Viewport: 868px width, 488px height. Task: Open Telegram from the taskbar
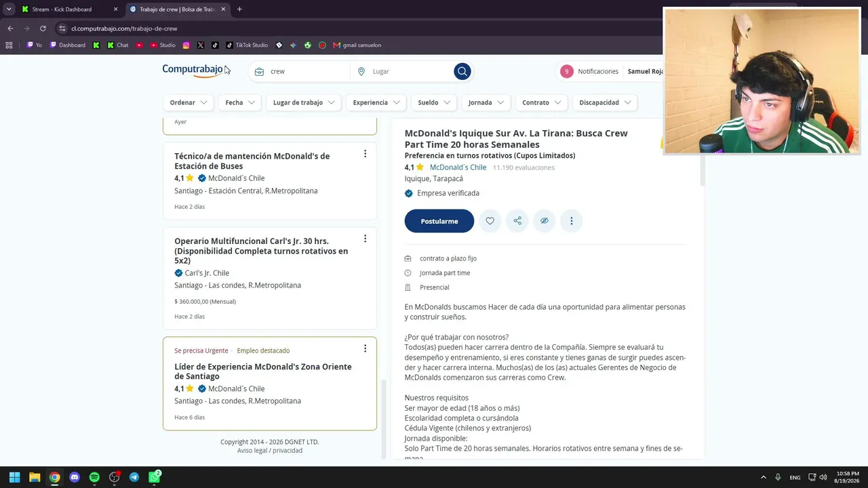(134, 477)
